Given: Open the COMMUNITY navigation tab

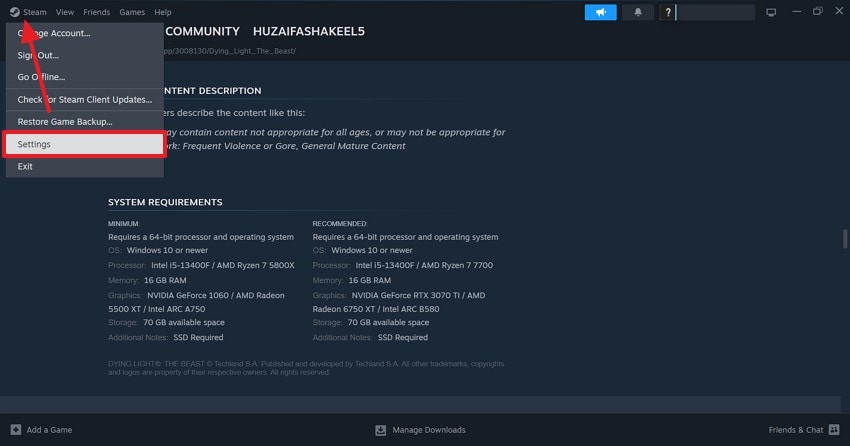Looking at the screenshot, I should [x=201, y=31].
